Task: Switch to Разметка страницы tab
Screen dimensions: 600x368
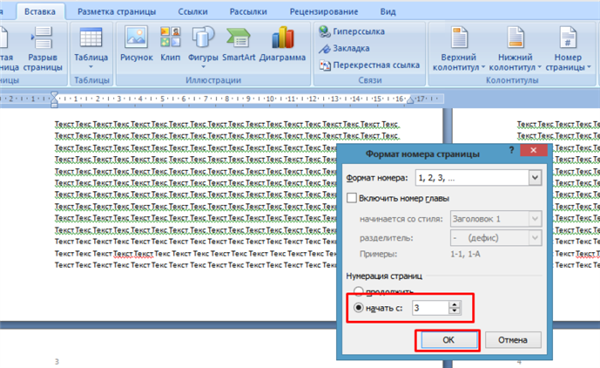Action: (117, 11)
